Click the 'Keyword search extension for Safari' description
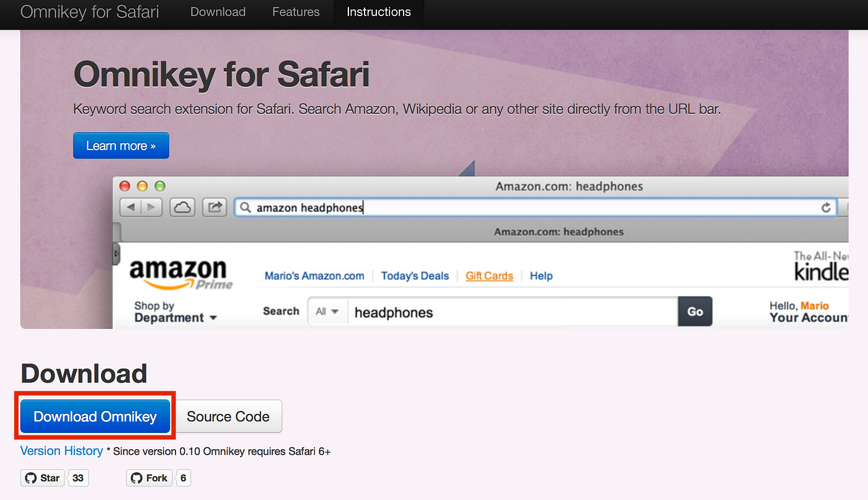 click(397, 110)
